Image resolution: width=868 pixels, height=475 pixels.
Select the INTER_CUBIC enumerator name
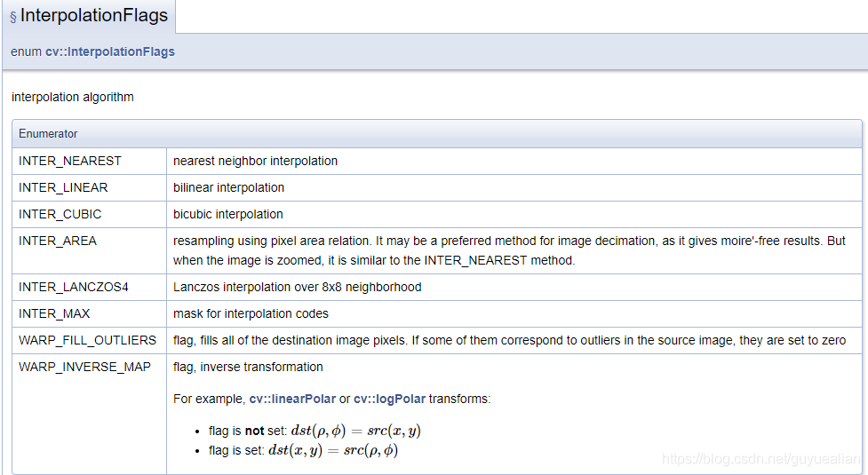tap(60, 214)
